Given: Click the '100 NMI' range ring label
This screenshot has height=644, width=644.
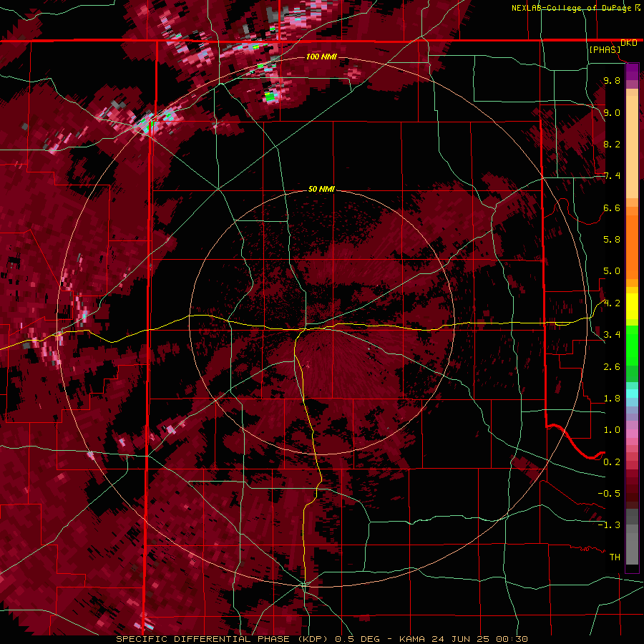Looking at the screenshot, I should tap(321, 57).
